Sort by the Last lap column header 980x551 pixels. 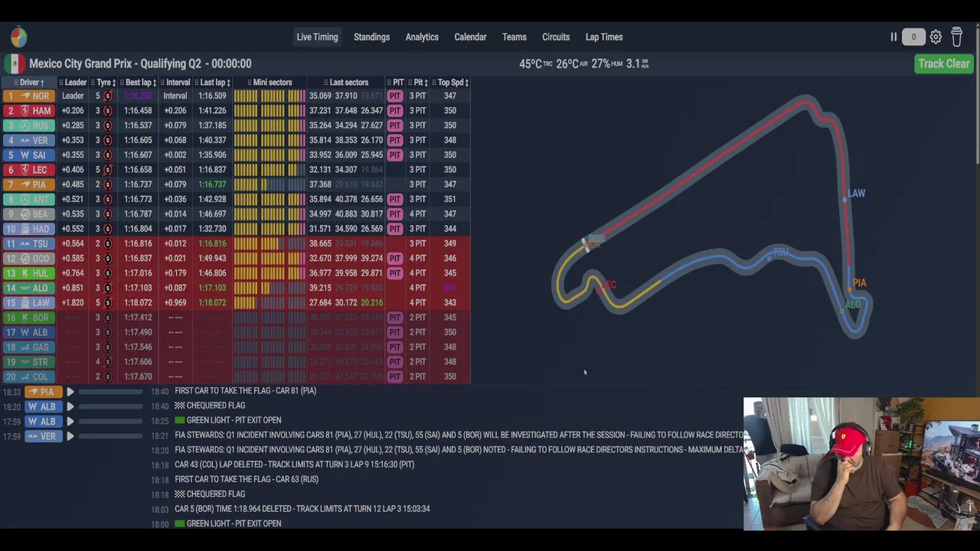point(212,82)
